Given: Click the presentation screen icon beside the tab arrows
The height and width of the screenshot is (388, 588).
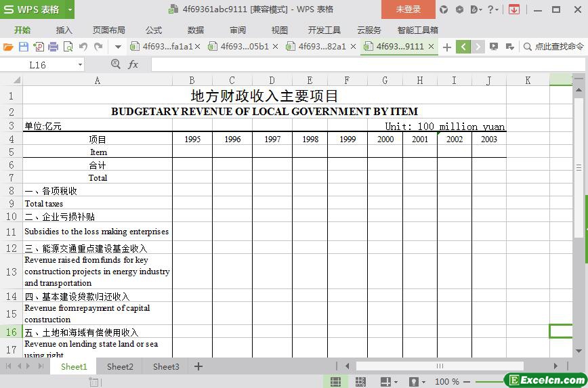Looking at the screenshot, I should click(494, 47).
